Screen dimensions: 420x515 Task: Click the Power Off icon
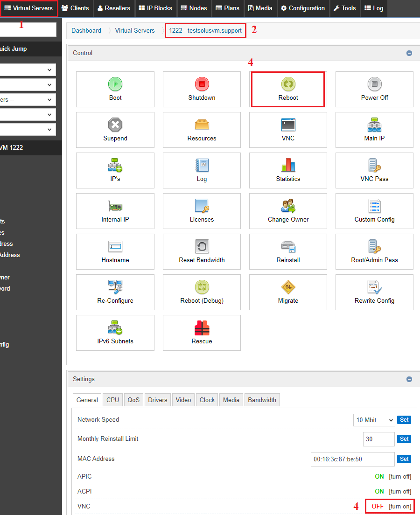pos(374,84)
